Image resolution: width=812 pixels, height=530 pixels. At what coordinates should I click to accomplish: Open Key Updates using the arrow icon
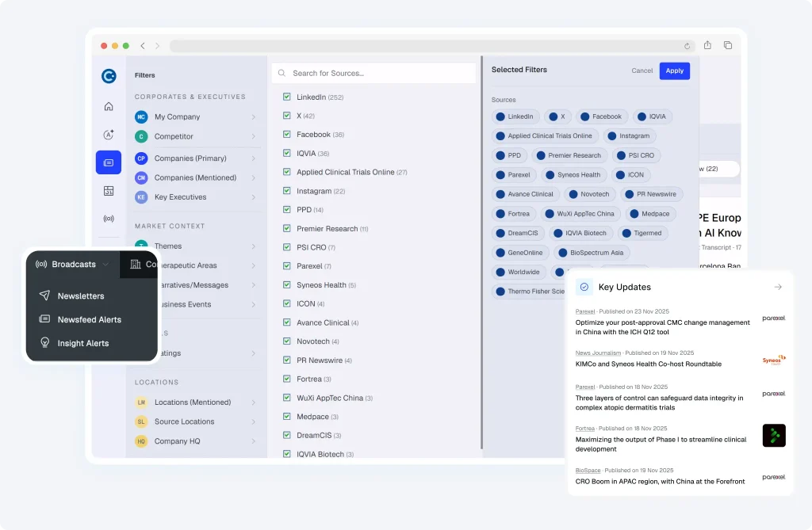point(778,287)
